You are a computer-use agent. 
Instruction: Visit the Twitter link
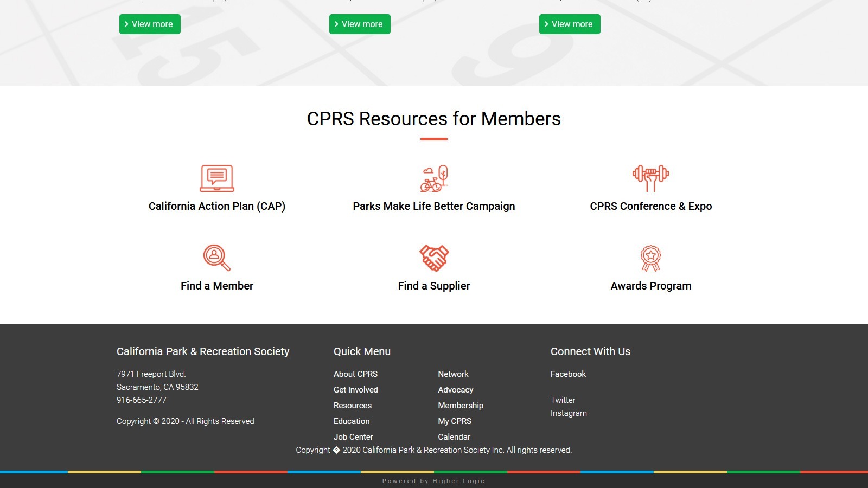point(563,400)
